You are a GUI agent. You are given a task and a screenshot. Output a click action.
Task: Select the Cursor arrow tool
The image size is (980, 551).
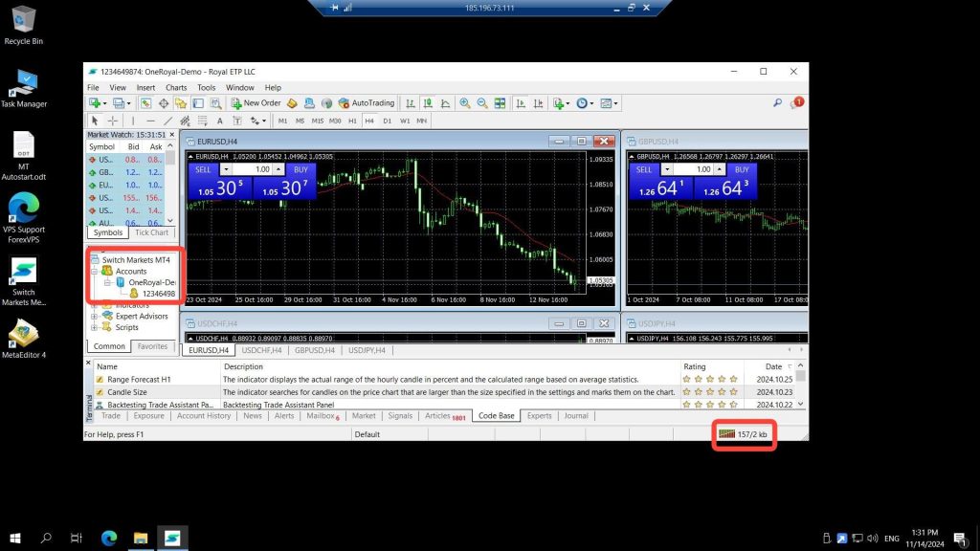95,121
